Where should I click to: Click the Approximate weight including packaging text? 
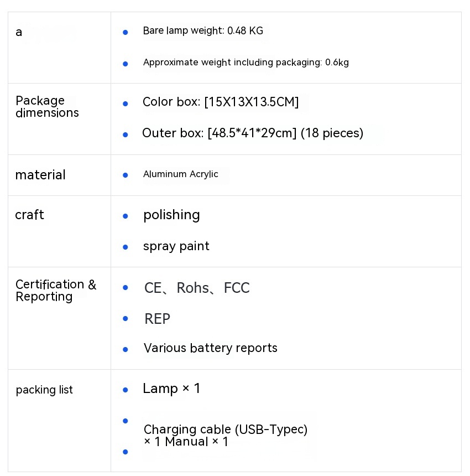point(246,63)
